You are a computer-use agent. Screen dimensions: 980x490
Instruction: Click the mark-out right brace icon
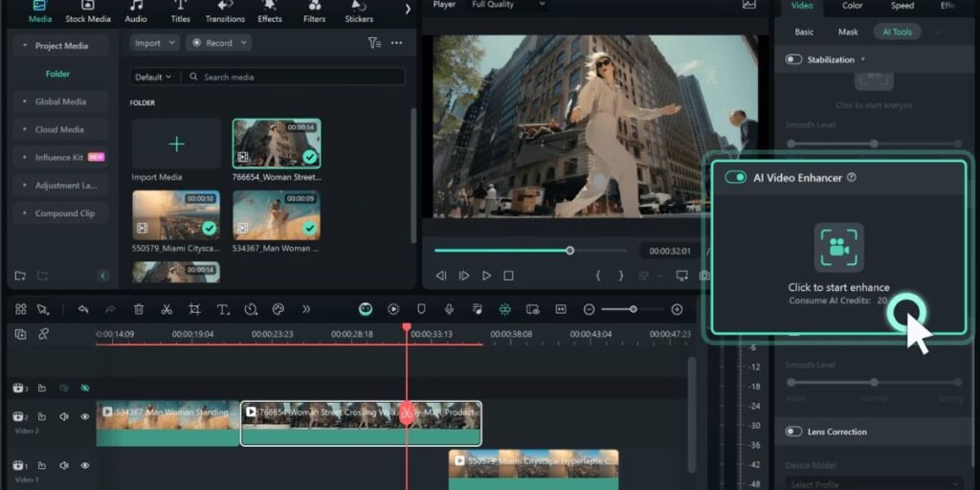[620, 276]
